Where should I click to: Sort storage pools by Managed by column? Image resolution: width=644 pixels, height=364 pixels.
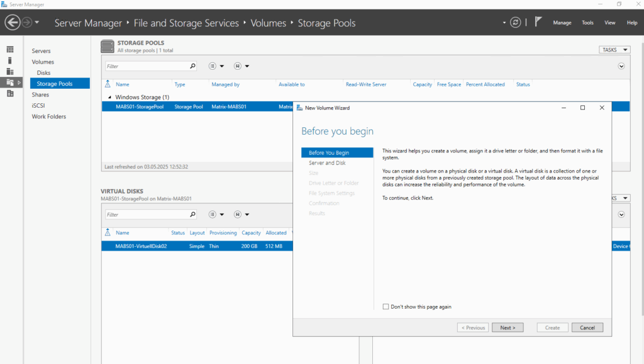(x=226, y=84)
